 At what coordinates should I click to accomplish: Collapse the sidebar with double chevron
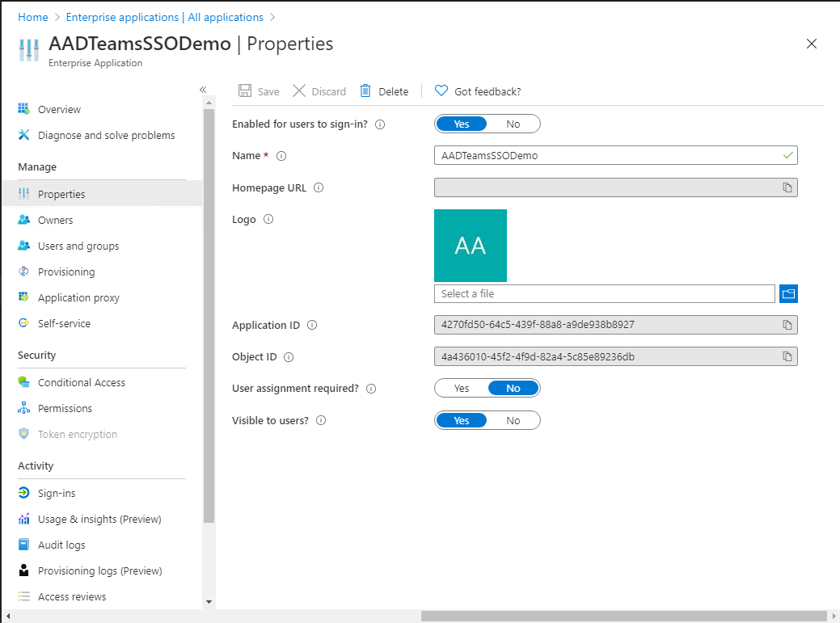[203, 90]
